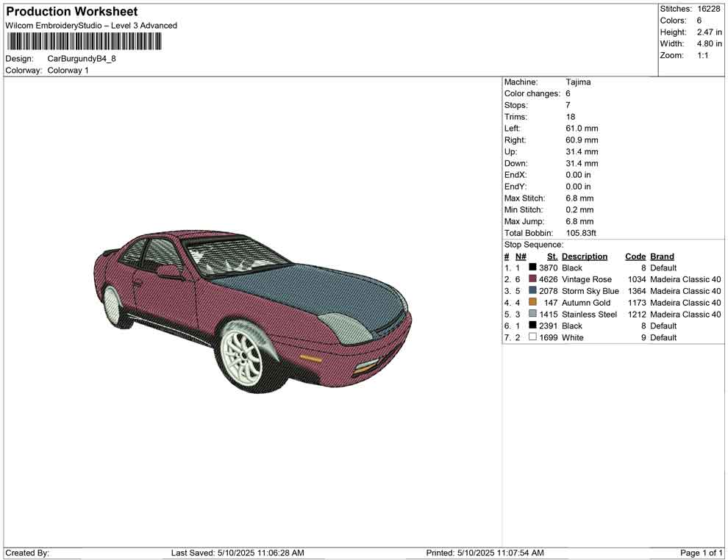The image size is (728, 560).
Task: Click the black swatch in stop row 6
Action: [532, 326]
